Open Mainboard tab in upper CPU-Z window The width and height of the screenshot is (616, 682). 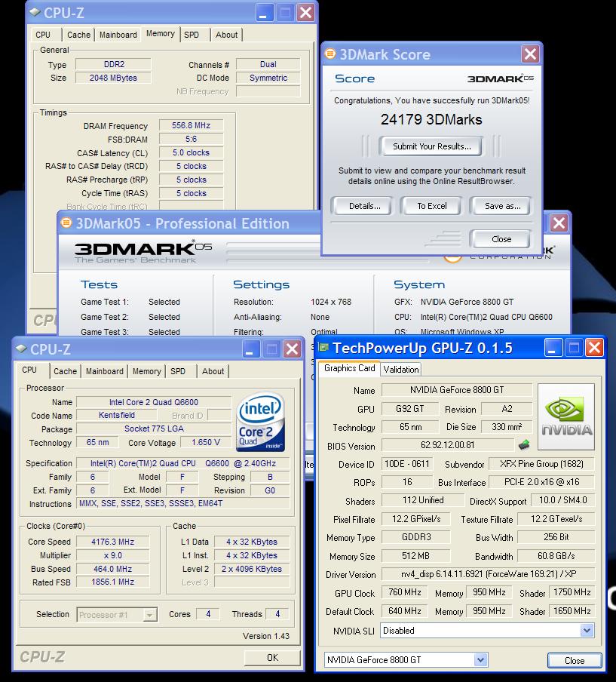pos(118,35)
